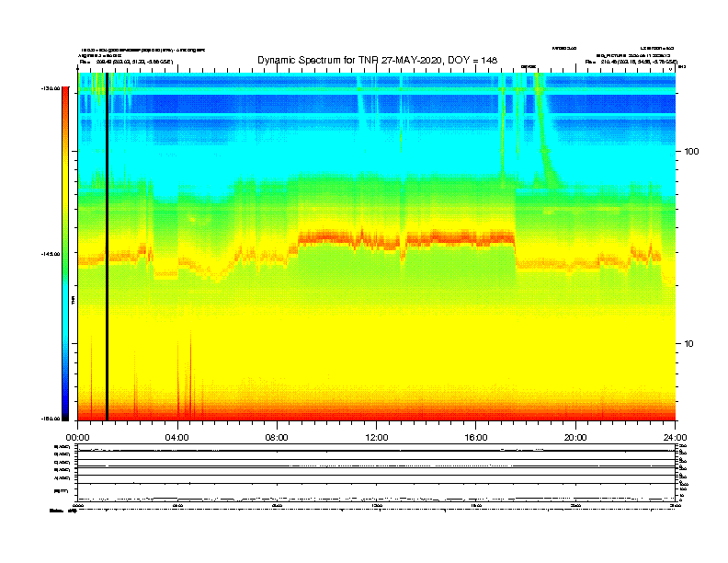
Task: Select the 16:00 time label directly under the spectrogram
Action: point(476,438)
